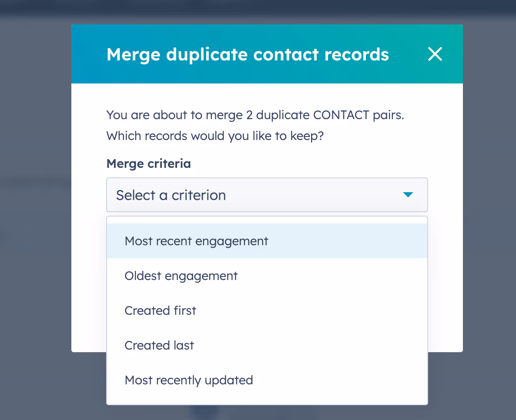Click the text about merging 2 CONTACT pairs
The height and width of the screenshot is (420, 516).
pos(254,115)
